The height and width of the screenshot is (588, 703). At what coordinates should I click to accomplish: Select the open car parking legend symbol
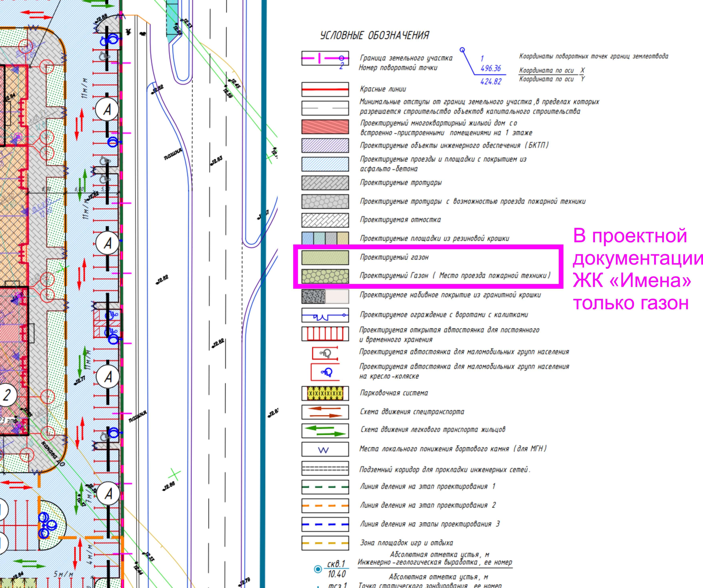pos(325,334)
